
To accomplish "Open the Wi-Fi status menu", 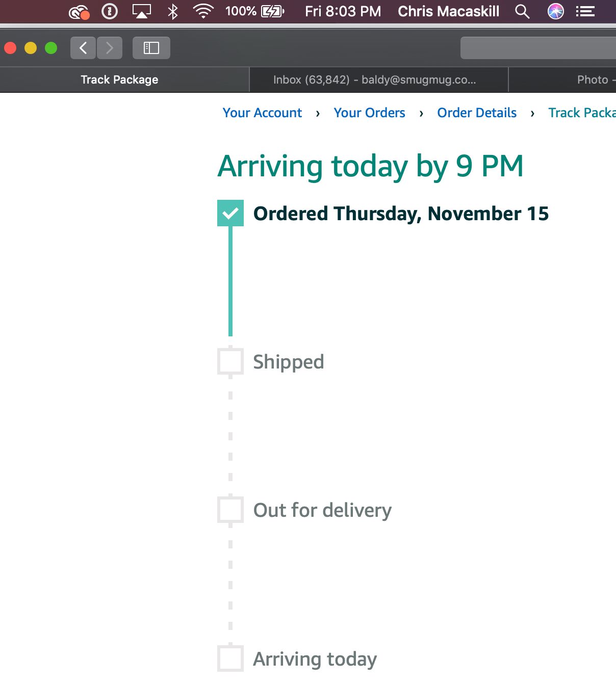I will 203,11.
